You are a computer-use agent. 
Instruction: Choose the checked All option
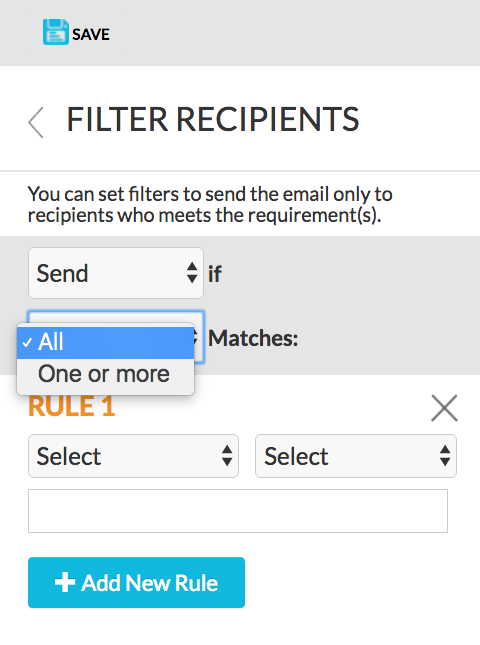tap(105, 342)
